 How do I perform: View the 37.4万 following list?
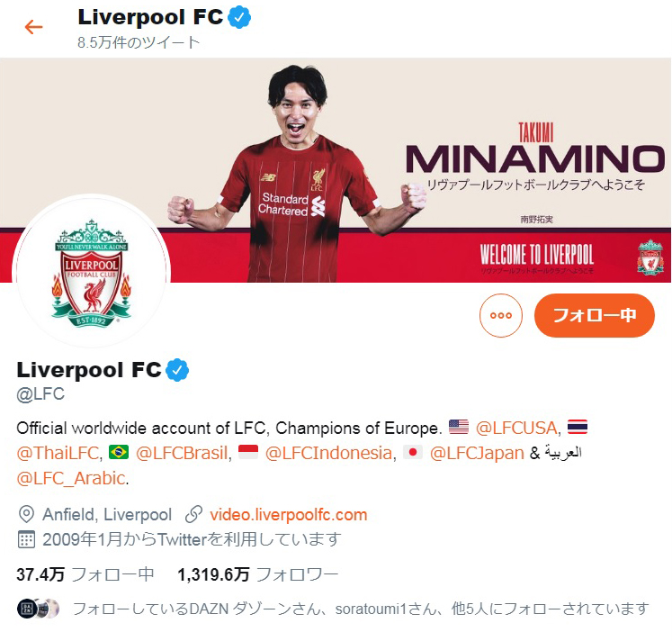tap(85, 574)
